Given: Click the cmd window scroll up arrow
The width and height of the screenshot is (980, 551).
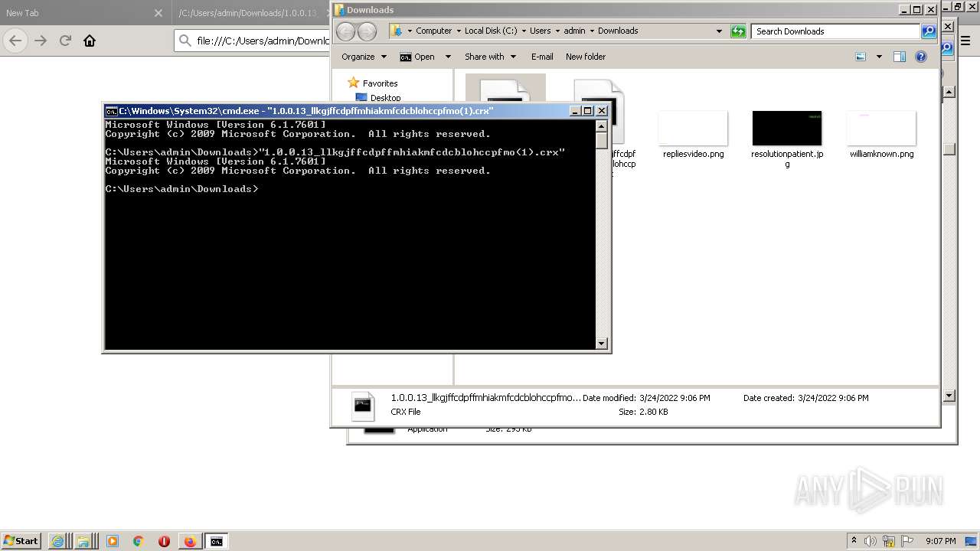Looking at the screenshot, I should [x=602, y=126].
